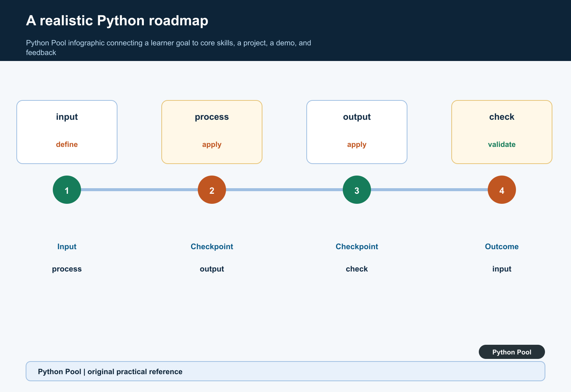Click the 'apply' text in the process card
This screenshot has width=571, height=392.
[212, 144]
